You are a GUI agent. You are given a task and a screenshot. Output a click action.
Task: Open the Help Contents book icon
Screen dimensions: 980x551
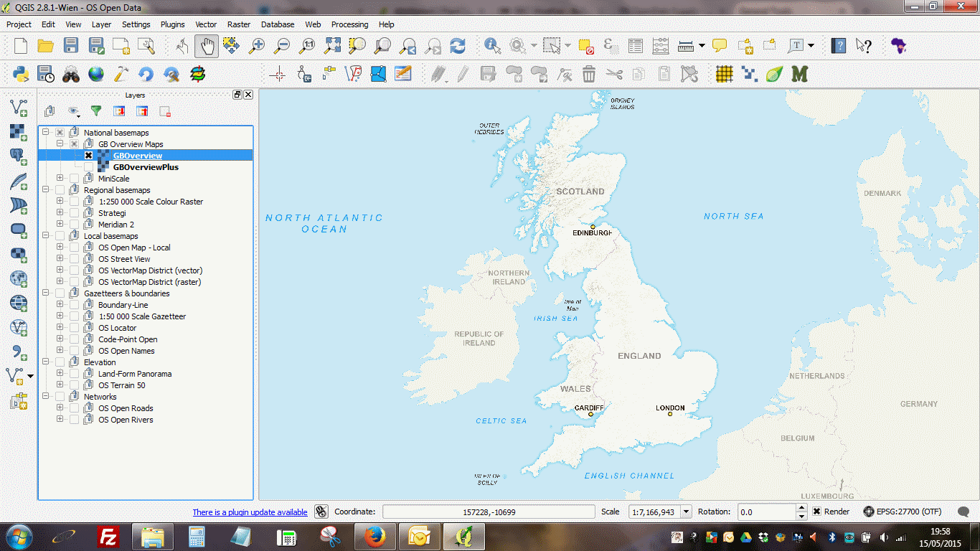coord(839,46)
